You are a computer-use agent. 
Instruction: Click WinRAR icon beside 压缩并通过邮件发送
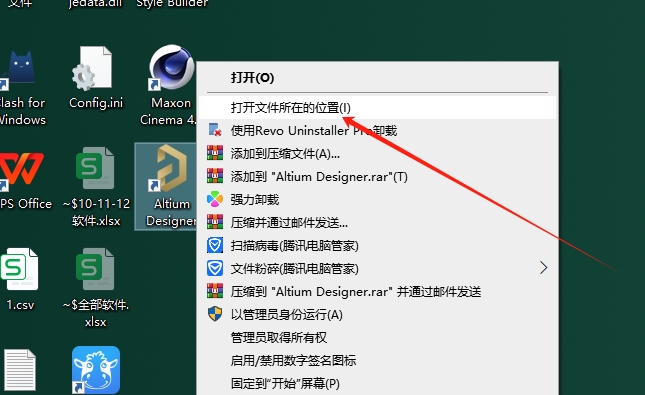215,222
